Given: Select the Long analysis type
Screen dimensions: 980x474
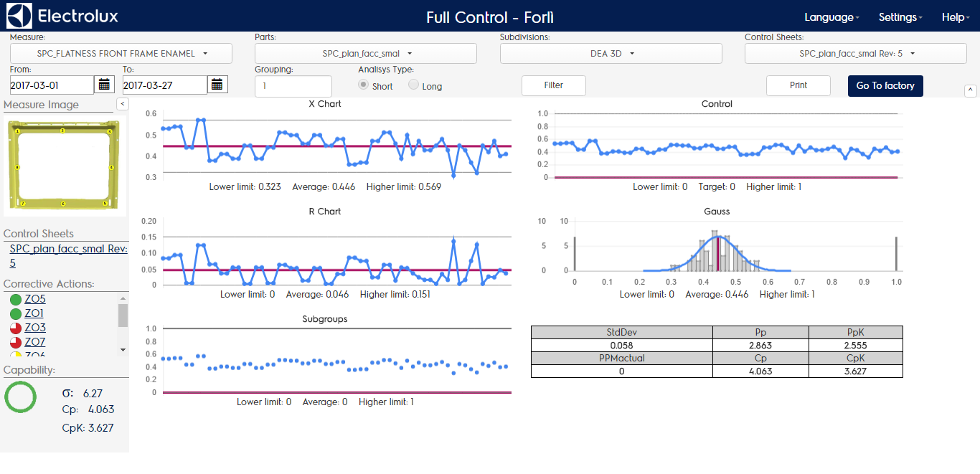Looking at the screenshot, I should click(414, 85).
